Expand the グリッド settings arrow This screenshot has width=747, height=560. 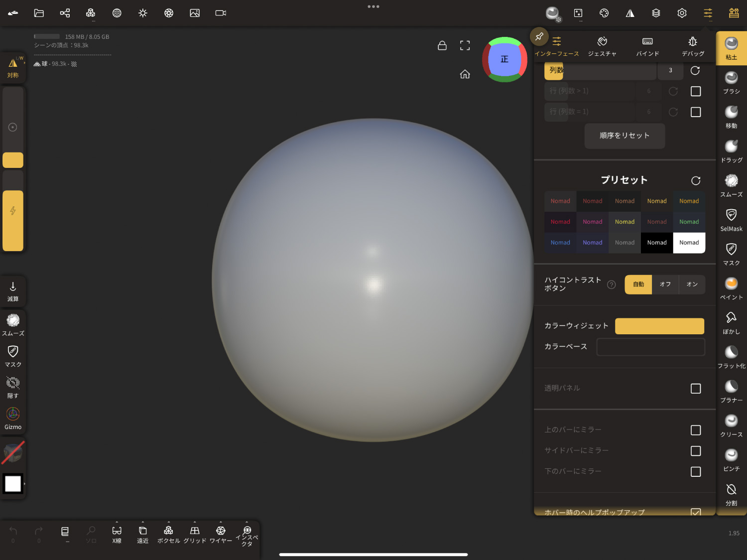pos(195,522)
